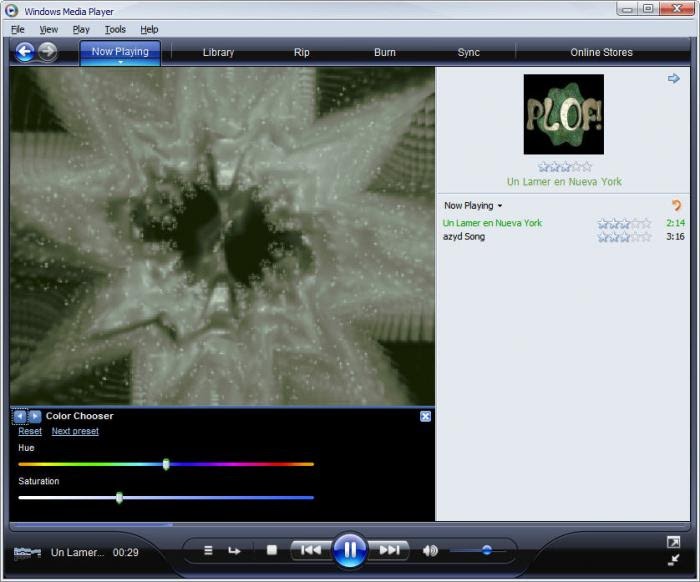Image resolution: width=700 pixels, height=582 pixels.
Task: Click Un Lamer en Nueva York album title
Action: click(x=564, y=182)
